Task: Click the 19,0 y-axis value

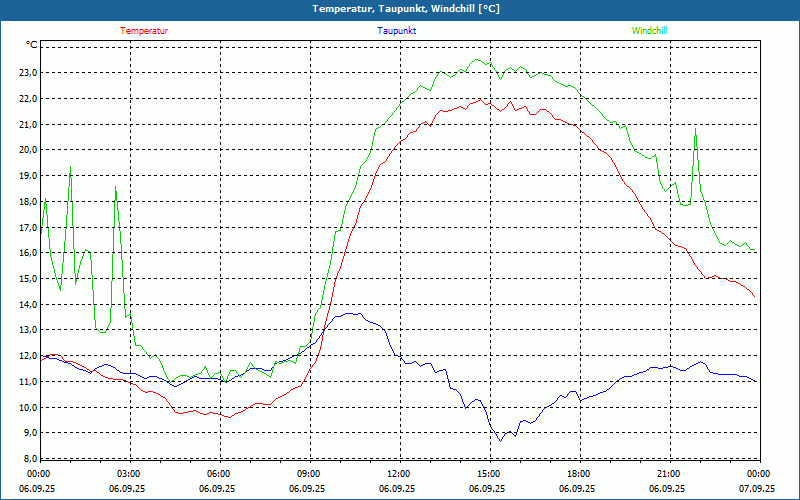Action: 28,176
